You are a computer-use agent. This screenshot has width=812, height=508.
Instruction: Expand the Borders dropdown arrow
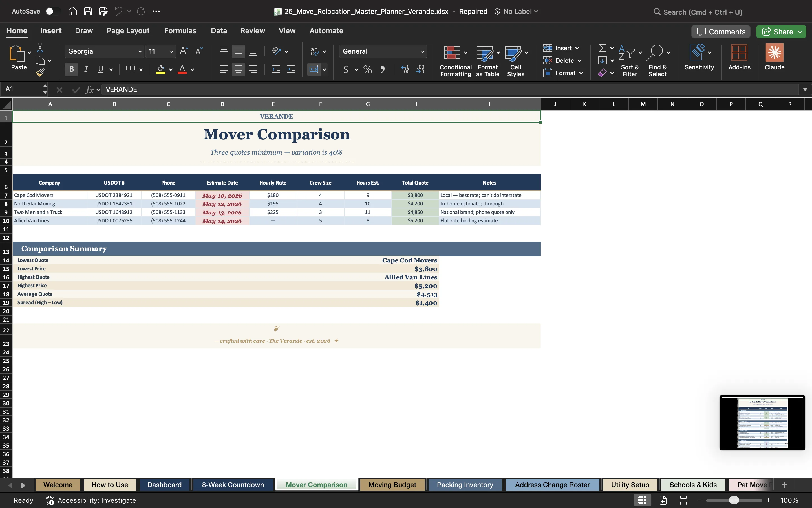coord(141,69)
